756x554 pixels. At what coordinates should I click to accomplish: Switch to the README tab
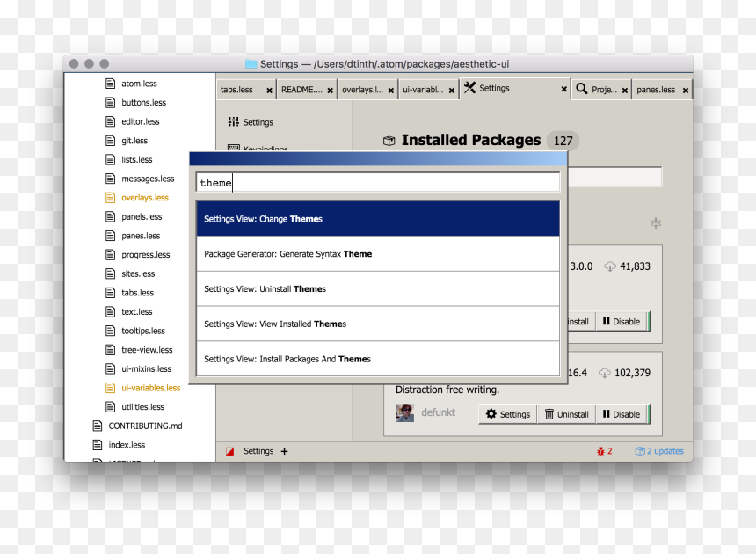[307, 90]
